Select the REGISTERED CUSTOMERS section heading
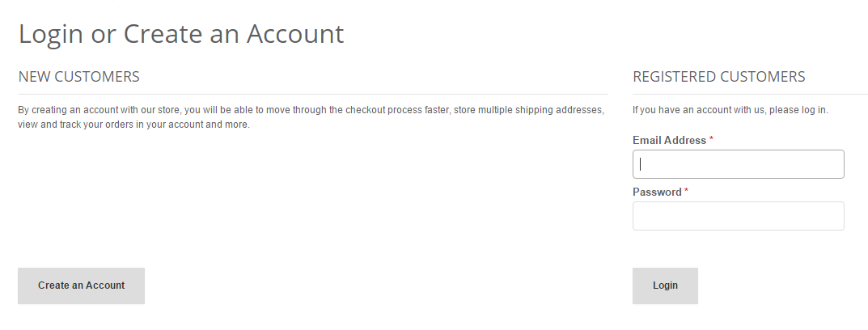The image size is (868, 330). tap(718, 77)
